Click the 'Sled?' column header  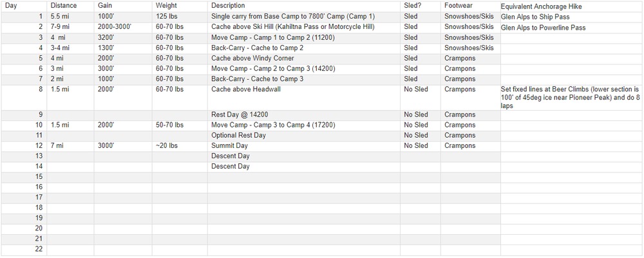coord(412,5)
